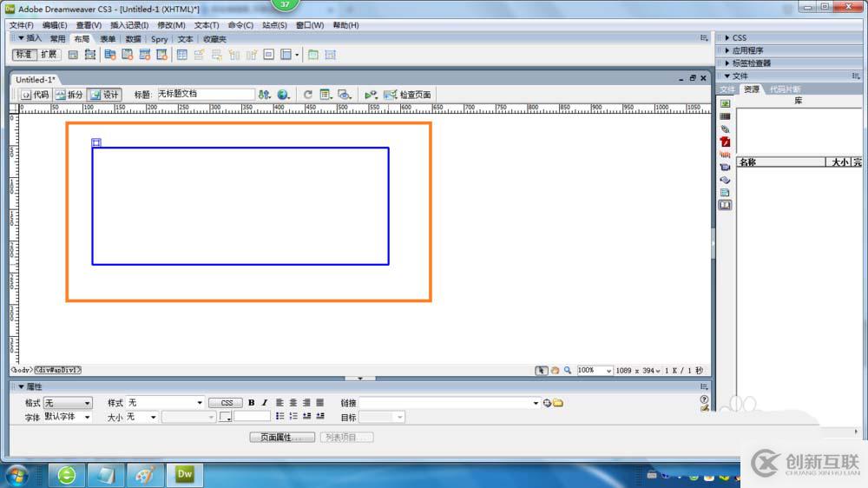Toggle Bold formatting
Image resolution: width=868 pixels, height=488 pixels.
click(x=252, y=403)
